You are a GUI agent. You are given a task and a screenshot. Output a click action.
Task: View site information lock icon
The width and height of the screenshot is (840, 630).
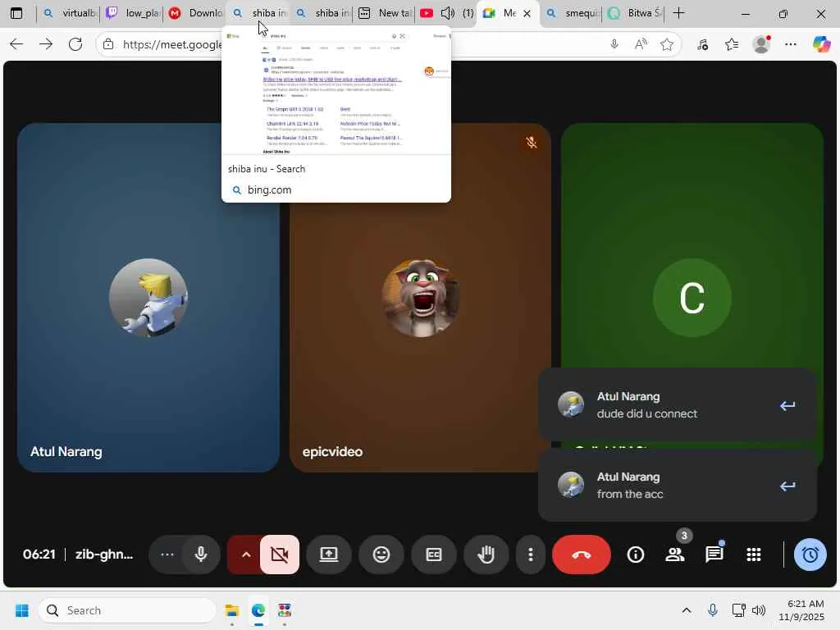tap(108, 44)
